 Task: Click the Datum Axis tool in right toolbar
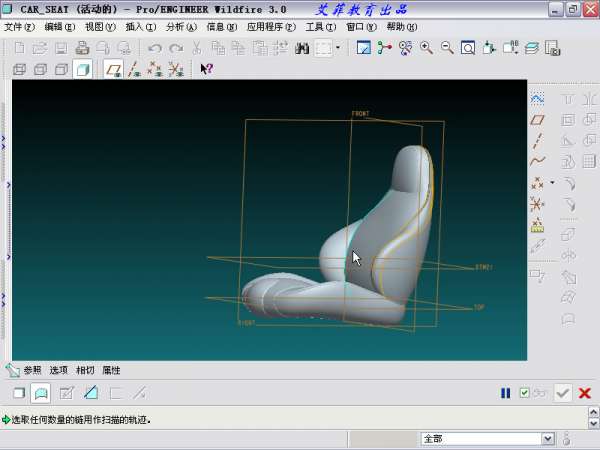tap(537, 140)
